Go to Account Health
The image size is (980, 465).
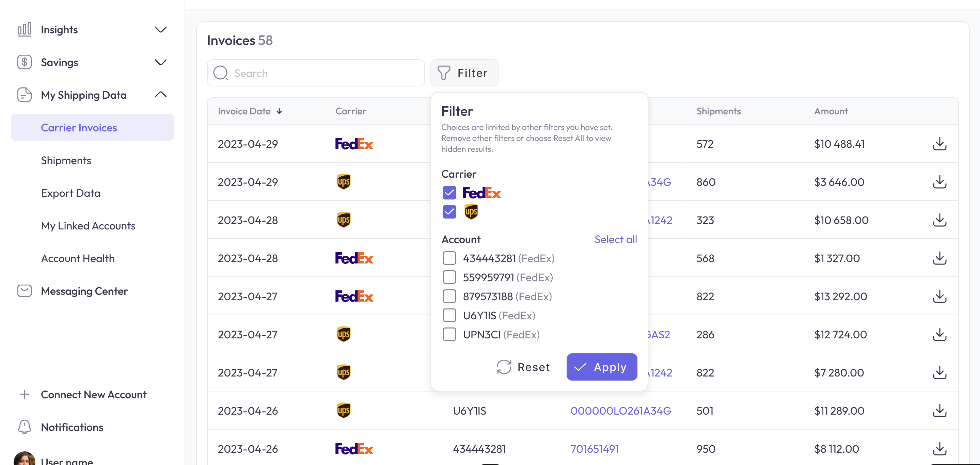point(78,259)
